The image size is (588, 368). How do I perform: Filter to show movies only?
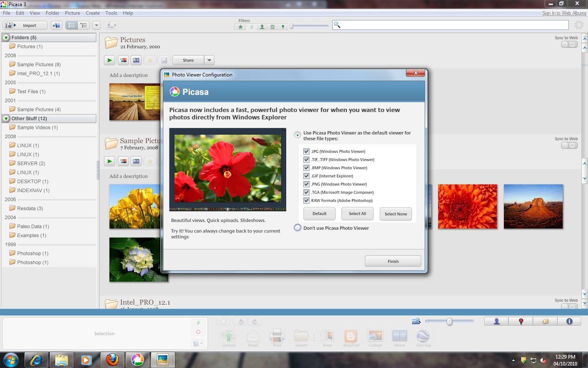[x=272, y=27]
